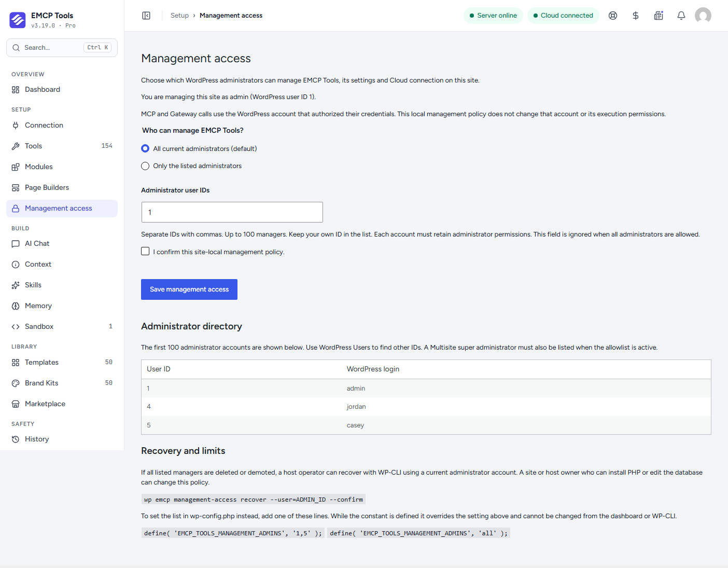Click the 'WordPress login' column header
Viewport: 728px width, 568px height.
373,369
